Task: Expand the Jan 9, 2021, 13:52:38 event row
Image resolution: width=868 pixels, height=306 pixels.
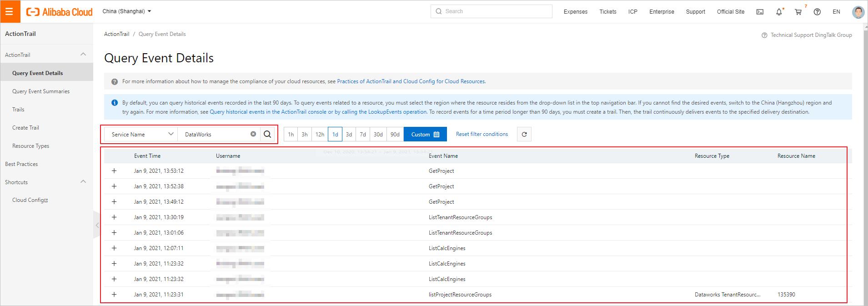Action: click(114, 186)
